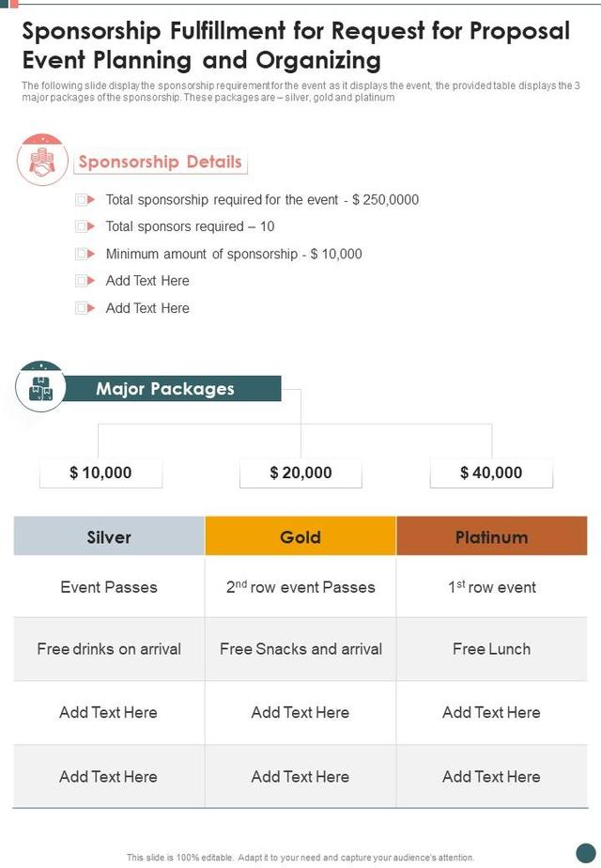
Task: Click the 2nd row event Passes cell
Action: (x=300, y=587)
